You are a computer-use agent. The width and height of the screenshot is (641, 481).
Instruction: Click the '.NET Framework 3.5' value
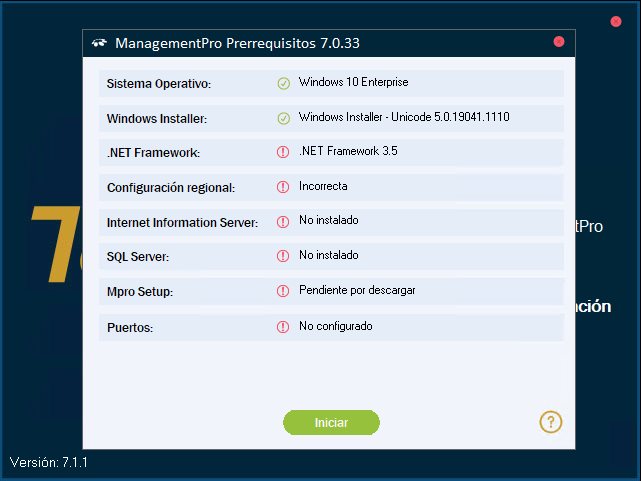click(348, 151)
